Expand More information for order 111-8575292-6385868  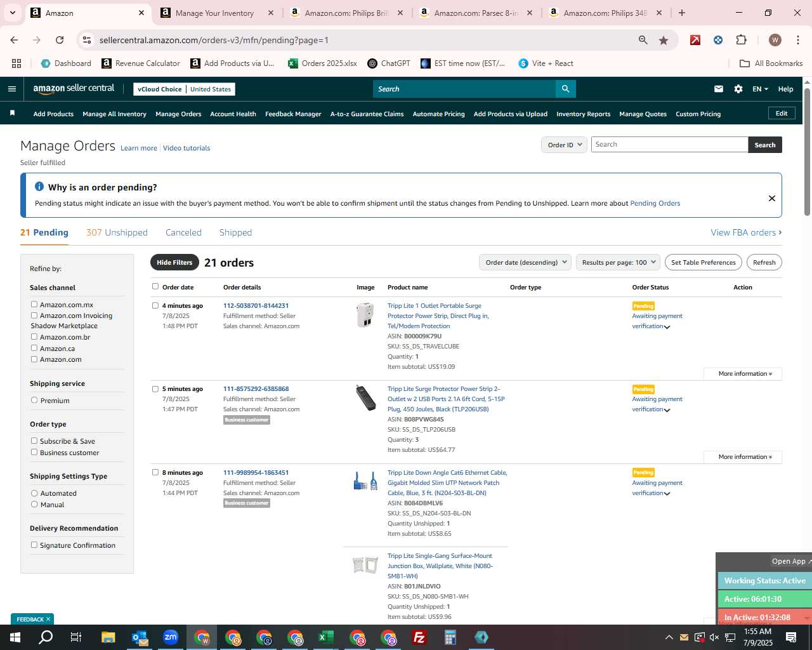743,457
